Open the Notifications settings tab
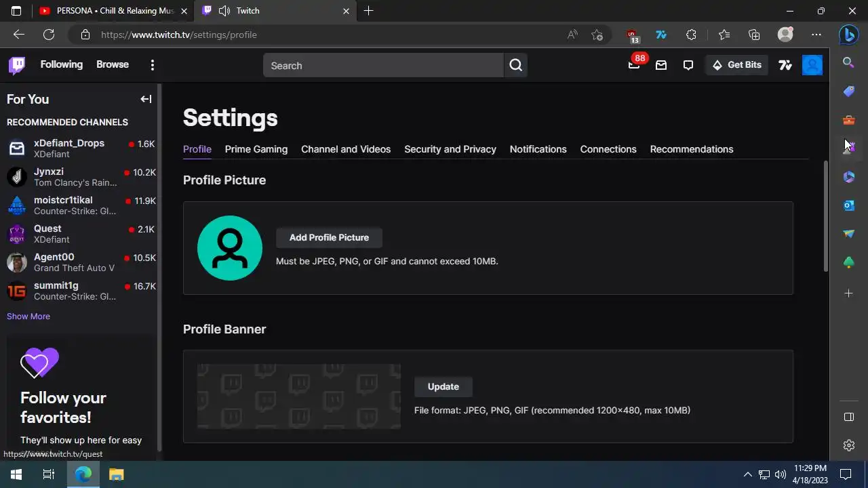Screen dimensions: 868x488 [x=538, y=149]
